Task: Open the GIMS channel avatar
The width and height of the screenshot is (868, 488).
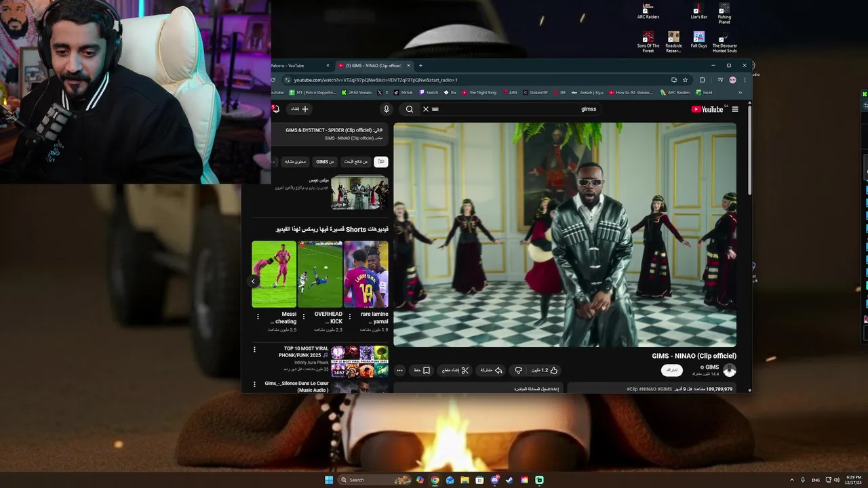Action: 730,370
